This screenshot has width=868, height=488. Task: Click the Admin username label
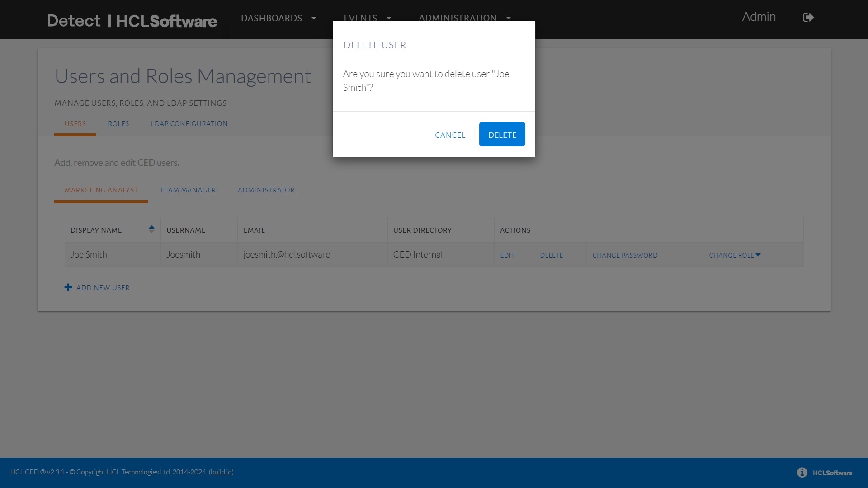tap(759, 17)
